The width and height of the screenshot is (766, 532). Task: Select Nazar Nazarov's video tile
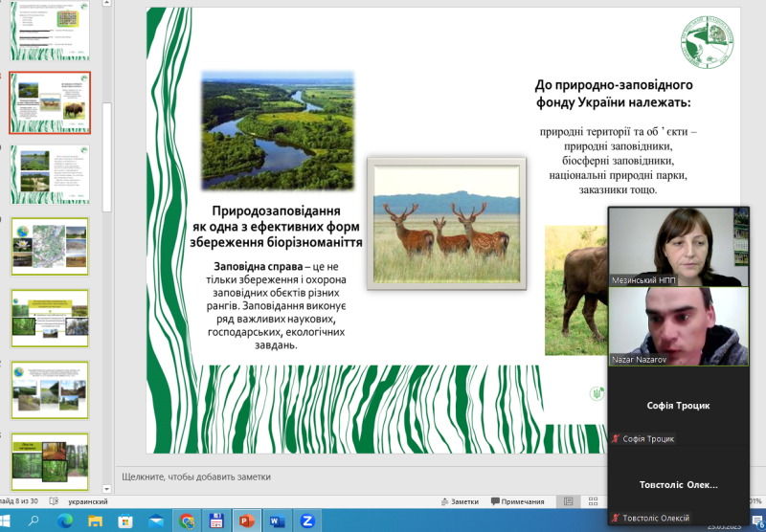coord(678,327)
